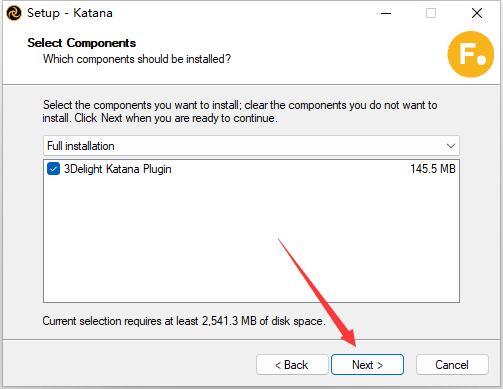Open the Full installation dropdown

click(251, 146)
